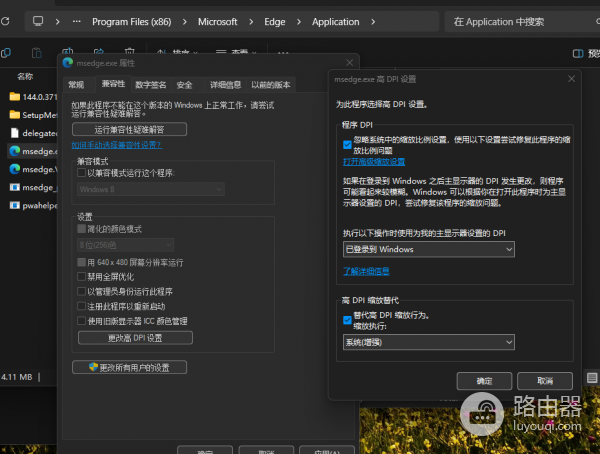Toggle legacy display ICC color management checkbox
The width and height of the screenshot is (600, 454).
tap(81, 321)
